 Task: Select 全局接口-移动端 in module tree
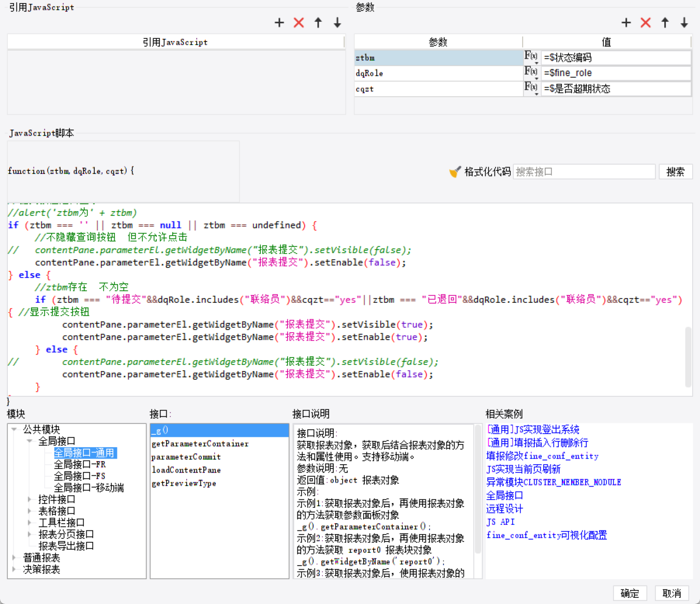point(89,488)
